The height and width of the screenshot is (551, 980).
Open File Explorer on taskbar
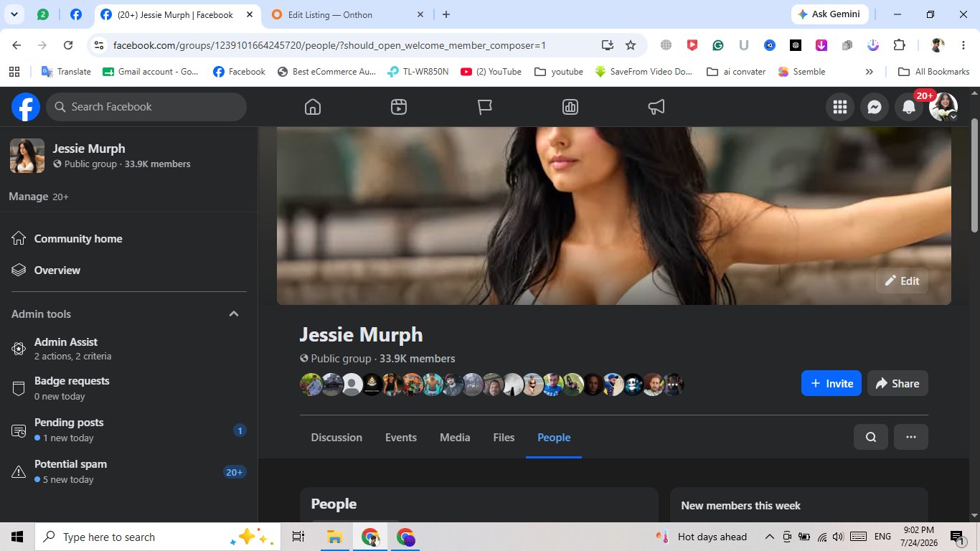click(x=334, y=537)
